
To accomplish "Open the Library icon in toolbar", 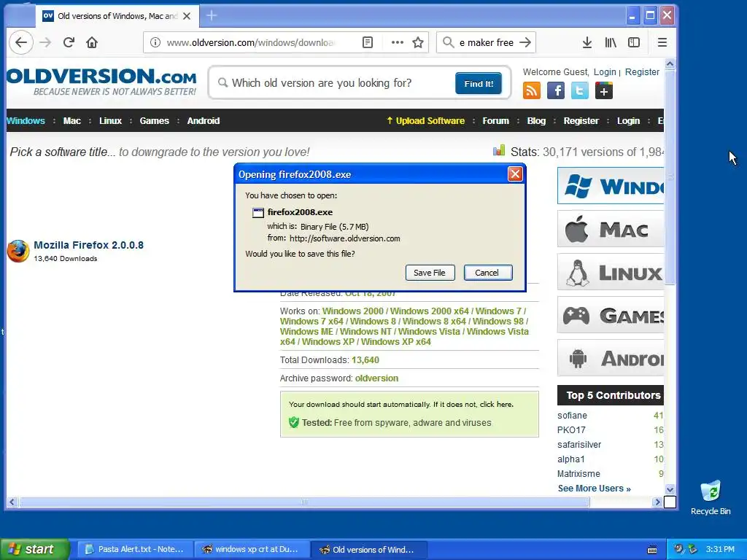I will click(x=611, y=42).
